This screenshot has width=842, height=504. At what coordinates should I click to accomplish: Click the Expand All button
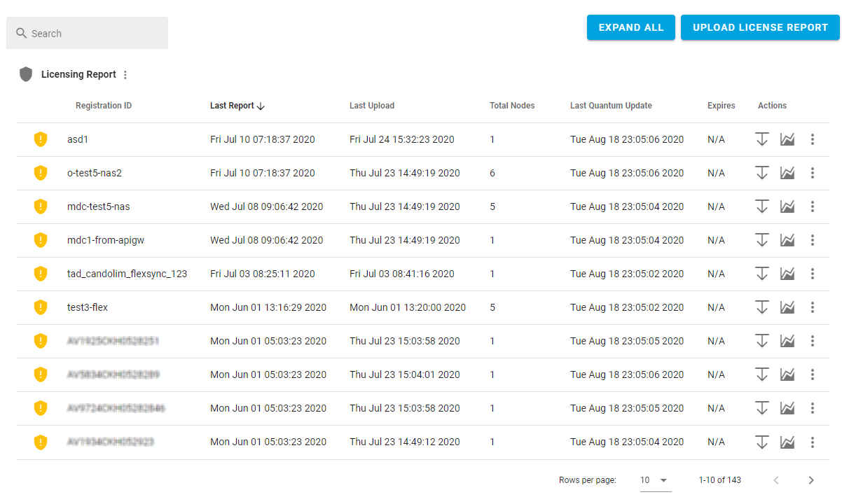tap(630, 27)
